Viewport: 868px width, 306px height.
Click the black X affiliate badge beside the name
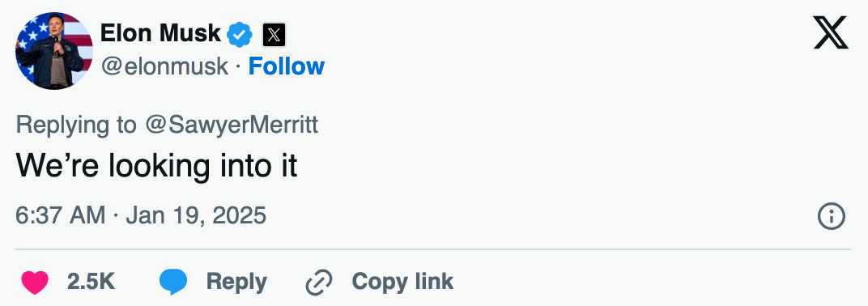[x=274, y=34]
